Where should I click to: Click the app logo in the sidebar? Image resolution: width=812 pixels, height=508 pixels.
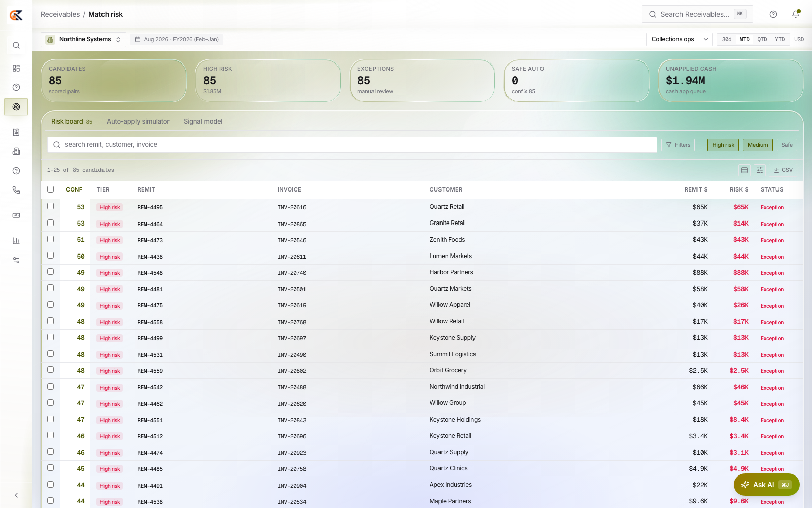[x=16, y=15]
